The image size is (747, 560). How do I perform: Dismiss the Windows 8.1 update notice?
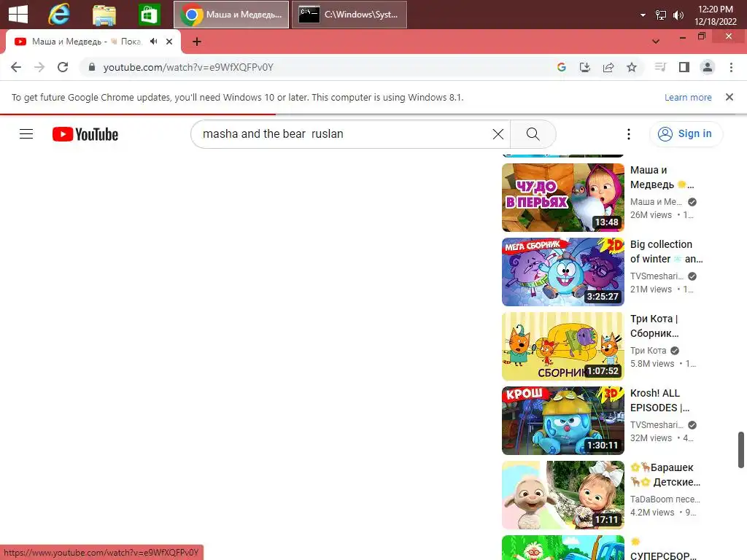point(729,97)
